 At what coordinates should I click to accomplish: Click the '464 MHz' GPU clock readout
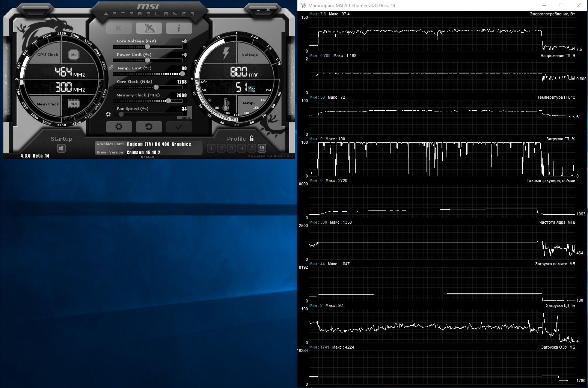tap(70, 72)
